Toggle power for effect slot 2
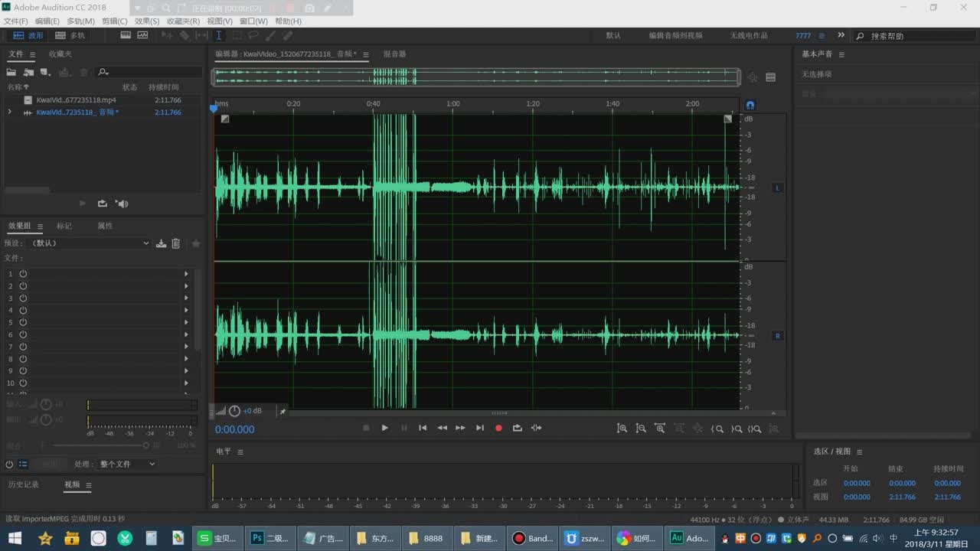Image resolution: width=980 pixels, height=551 pixels. [23, 285]
